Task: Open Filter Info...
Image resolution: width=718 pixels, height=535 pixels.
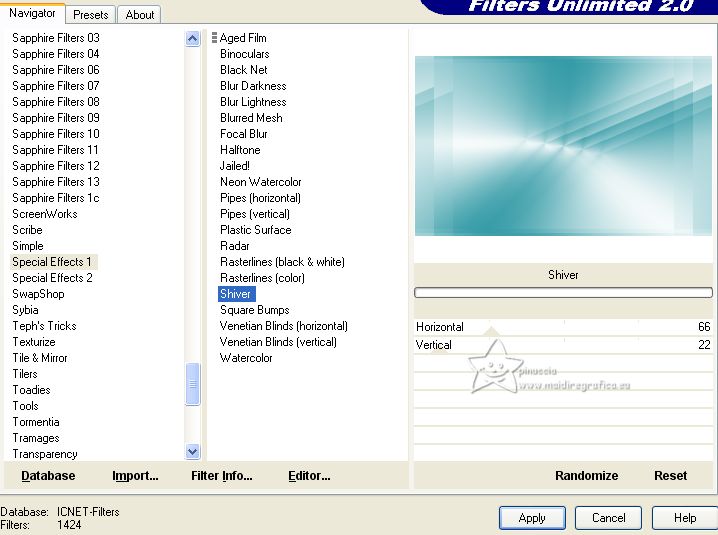Action: click(x=222, y=475)
